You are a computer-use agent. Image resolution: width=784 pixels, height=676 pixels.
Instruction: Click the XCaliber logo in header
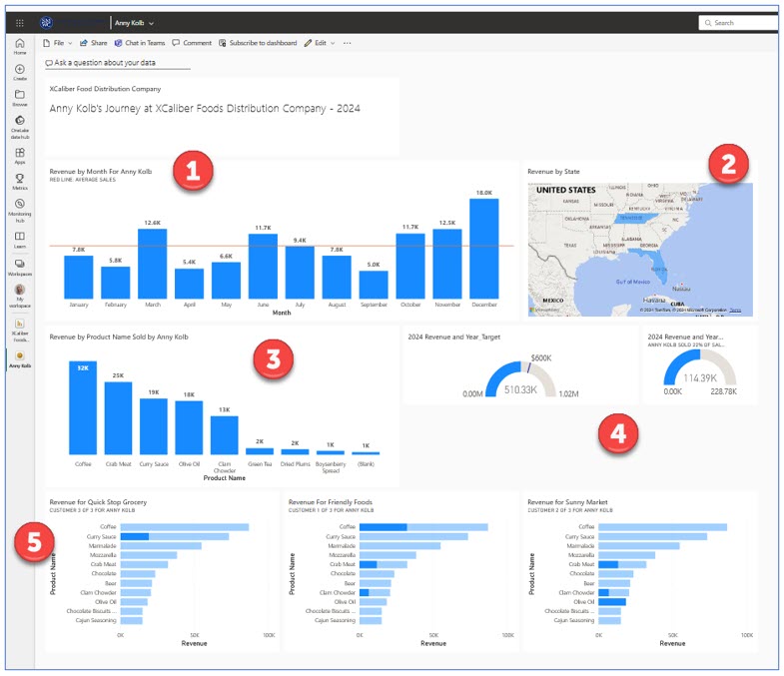(x=47, y=23)
